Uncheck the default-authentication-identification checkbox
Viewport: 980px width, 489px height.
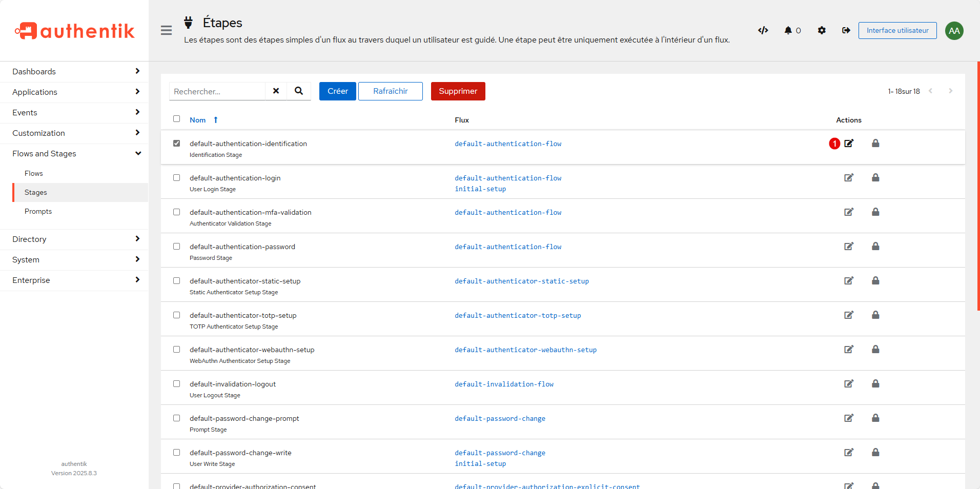point(177,144)
